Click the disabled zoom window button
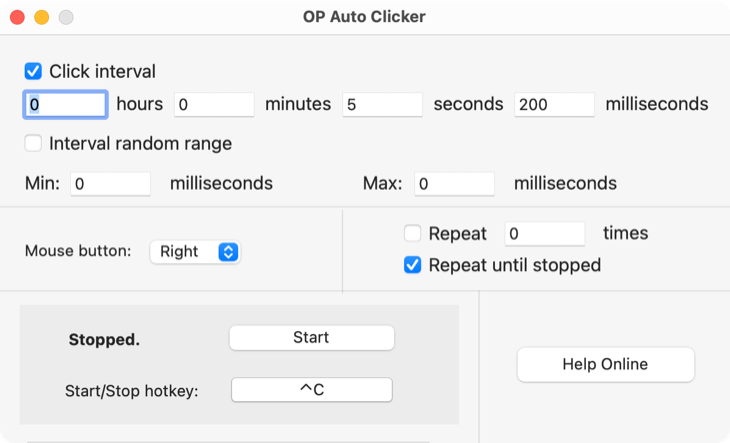The width and height of the screenshot is (730, 443). coord(66,17)
